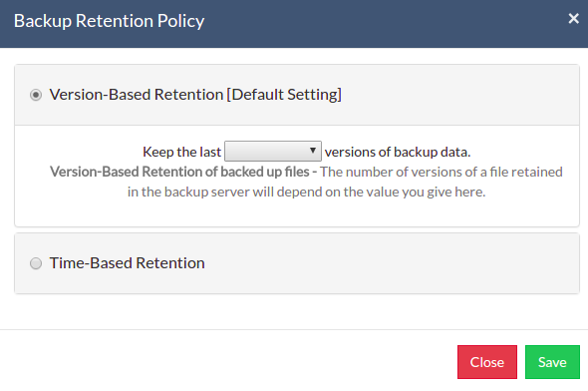Click 'The number of versions of a file retained' text

point(441,172)
